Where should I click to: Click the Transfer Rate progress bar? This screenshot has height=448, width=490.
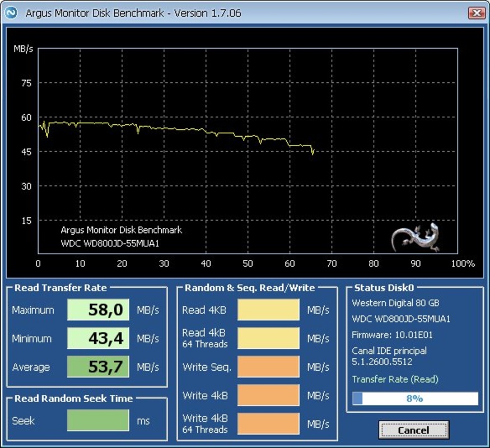(x=414, y=399)
